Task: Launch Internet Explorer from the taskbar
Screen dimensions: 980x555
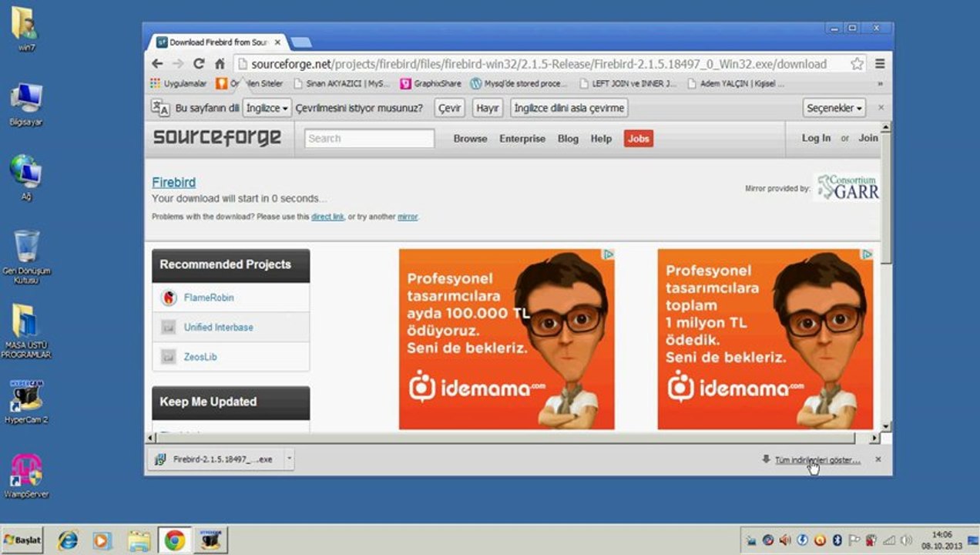Action: click(x=68, y=540)
